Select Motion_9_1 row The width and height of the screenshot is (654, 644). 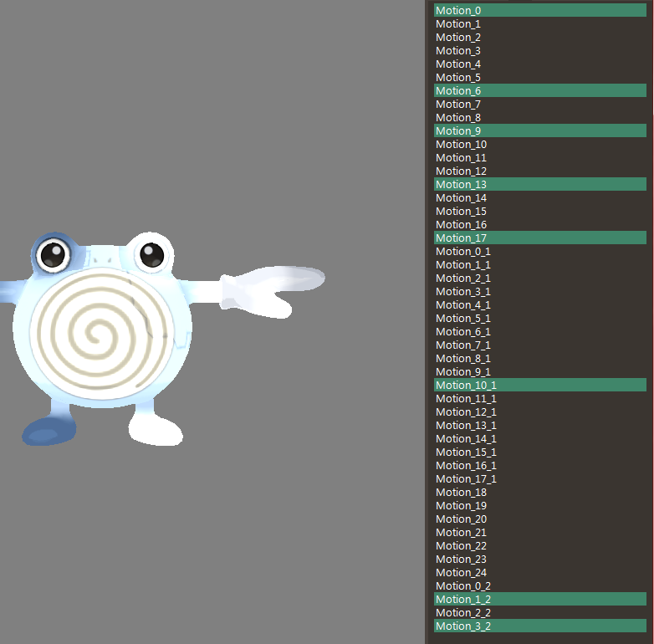[539, 371]
